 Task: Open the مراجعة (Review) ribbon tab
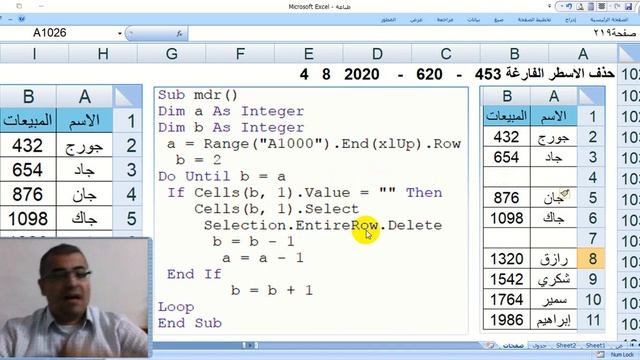point(444,20)
